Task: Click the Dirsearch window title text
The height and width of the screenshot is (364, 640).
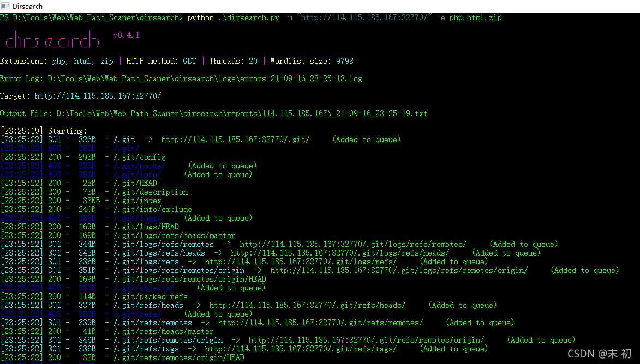Action: click(27, 6)
